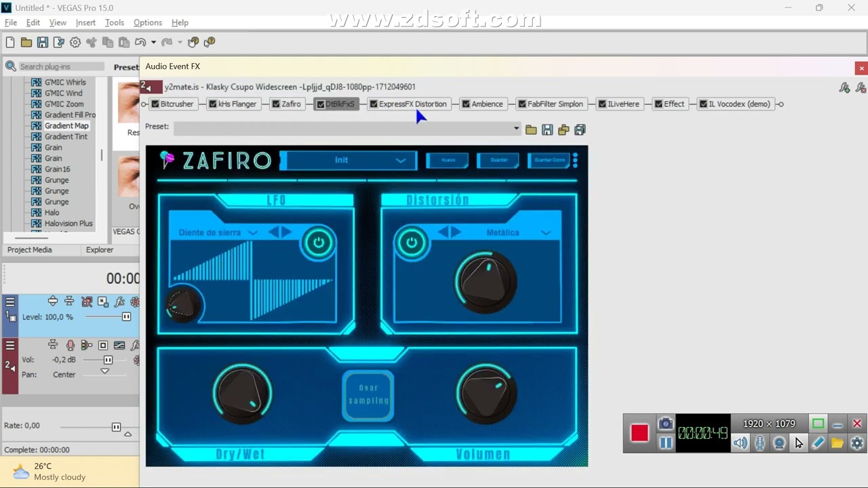Toggle webcam capture in recorder
This screenshot has width=868, height=488.
pyautogui.click(x=779, y=443)
